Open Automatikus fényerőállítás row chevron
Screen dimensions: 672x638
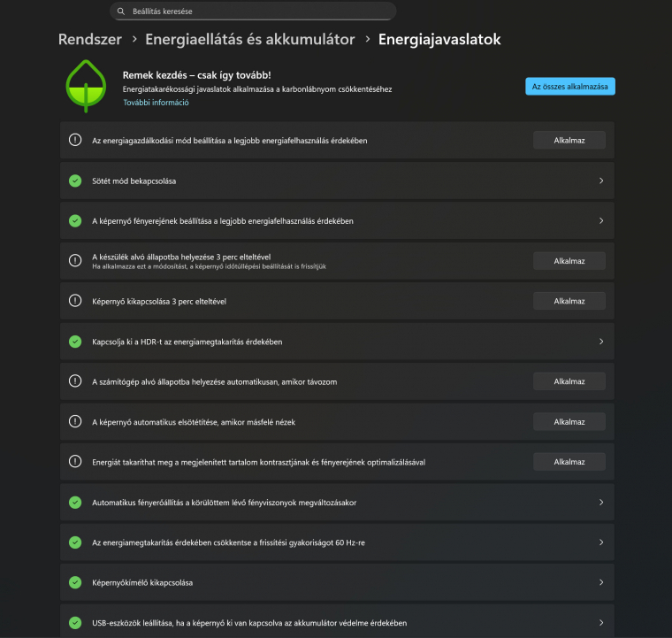[x=601, y=502]
